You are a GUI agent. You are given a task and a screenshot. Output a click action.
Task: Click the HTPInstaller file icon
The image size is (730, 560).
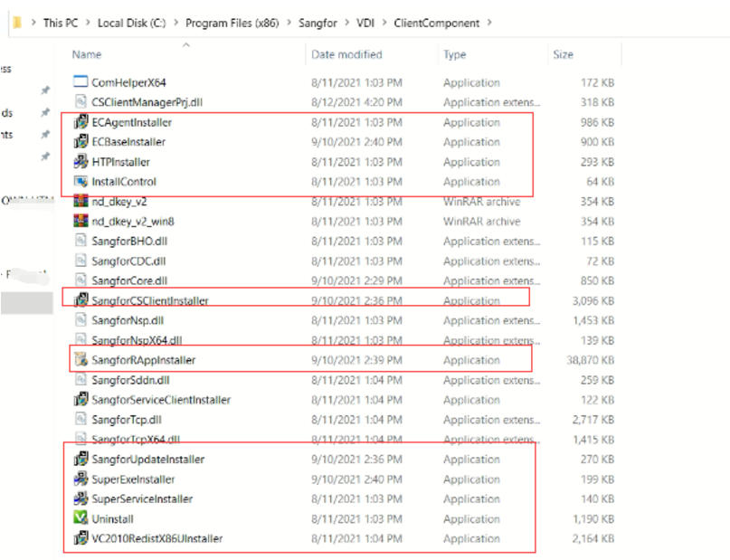point(80,162)
